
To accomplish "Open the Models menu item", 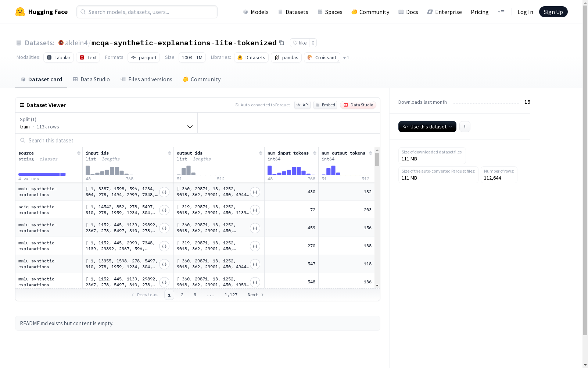I will [256, 12].
